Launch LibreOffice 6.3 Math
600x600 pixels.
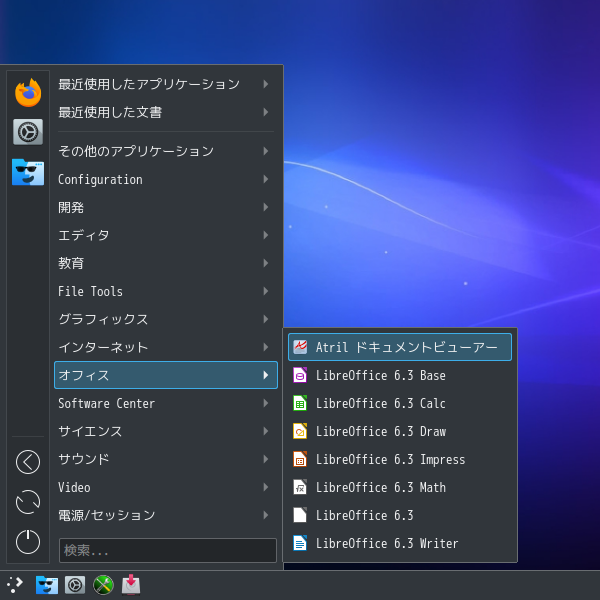400,487
